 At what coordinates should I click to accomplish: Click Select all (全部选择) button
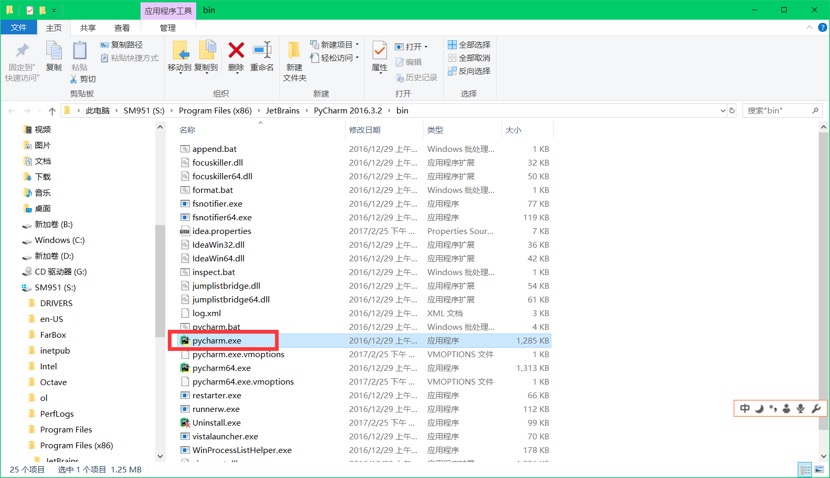point(469,44)
